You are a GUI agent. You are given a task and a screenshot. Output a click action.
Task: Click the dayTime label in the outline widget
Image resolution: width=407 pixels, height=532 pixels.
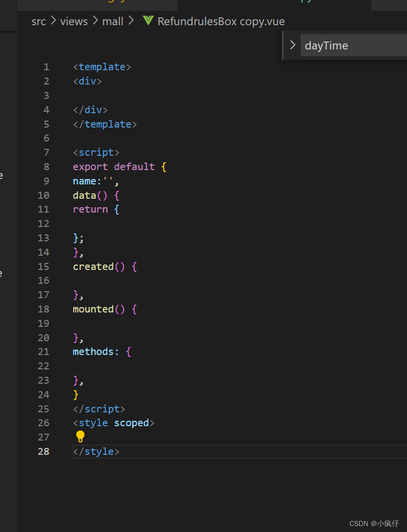coord(326,45)
